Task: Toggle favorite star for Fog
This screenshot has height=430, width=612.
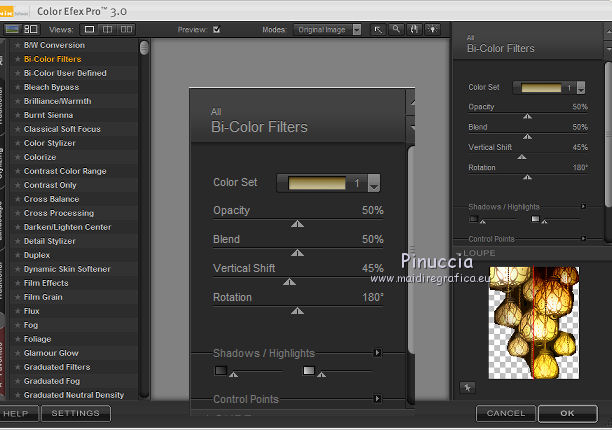Action: (x=17, y=325)
